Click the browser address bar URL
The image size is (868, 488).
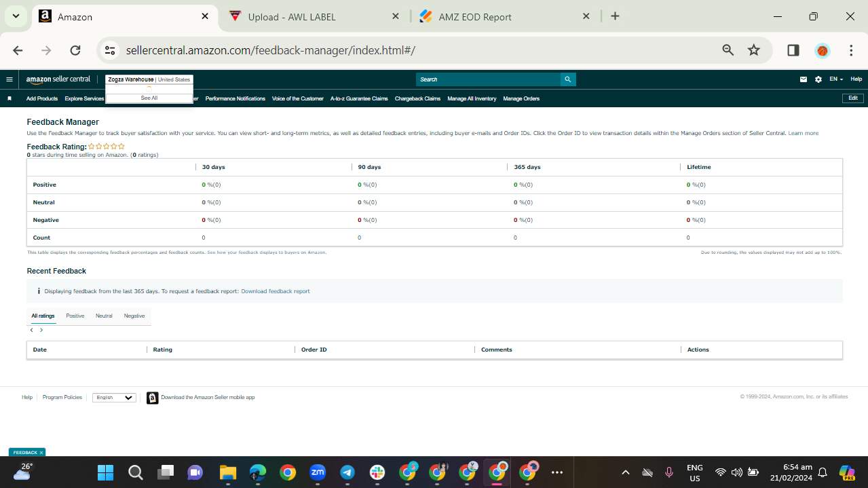click(x=270, y=50)
